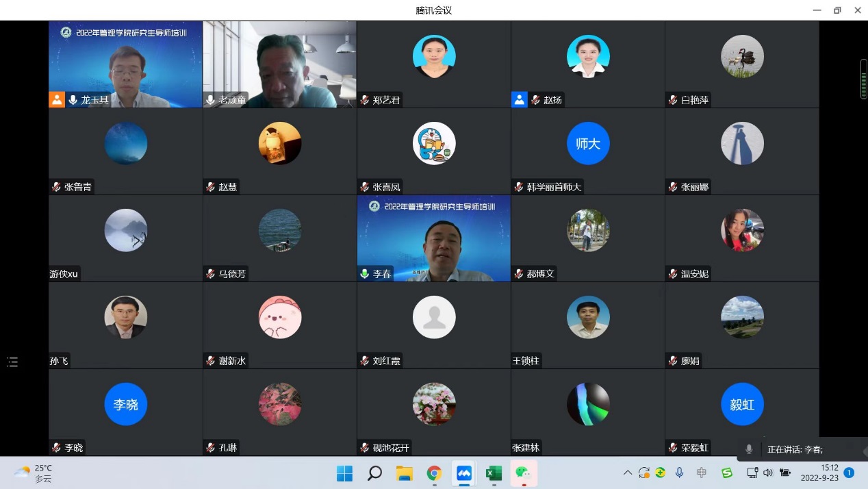Click the blue person badge beside 赵扬
868x489 pixels.
pyautogui.click(x=519, y=100)
